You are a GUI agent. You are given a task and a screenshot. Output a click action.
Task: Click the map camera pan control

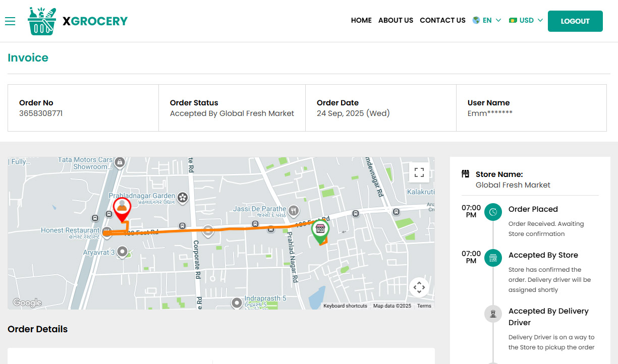419,287
